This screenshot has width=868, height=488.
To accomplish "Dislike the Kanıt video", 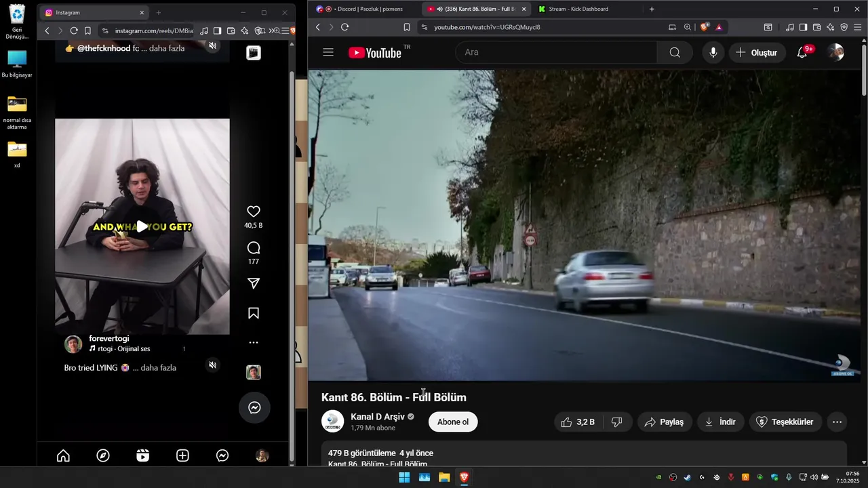I will 617,422.
